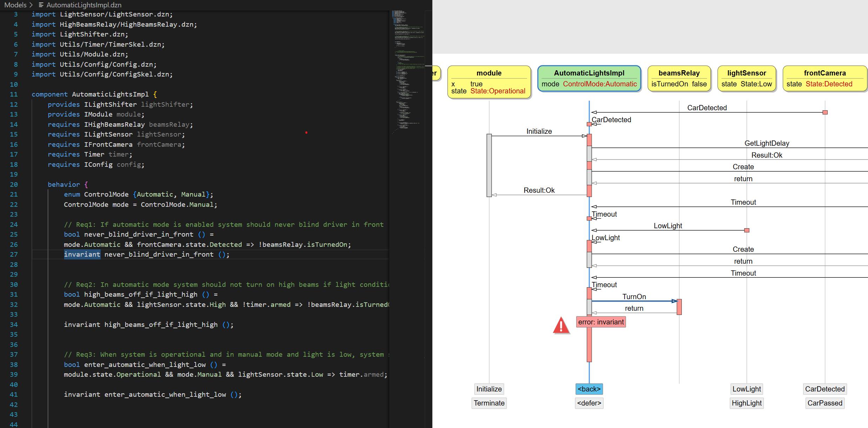The image size is (868, 428).
Task: Select the AutomaticLightsImpl lifeline header
Action: point(589,78)
